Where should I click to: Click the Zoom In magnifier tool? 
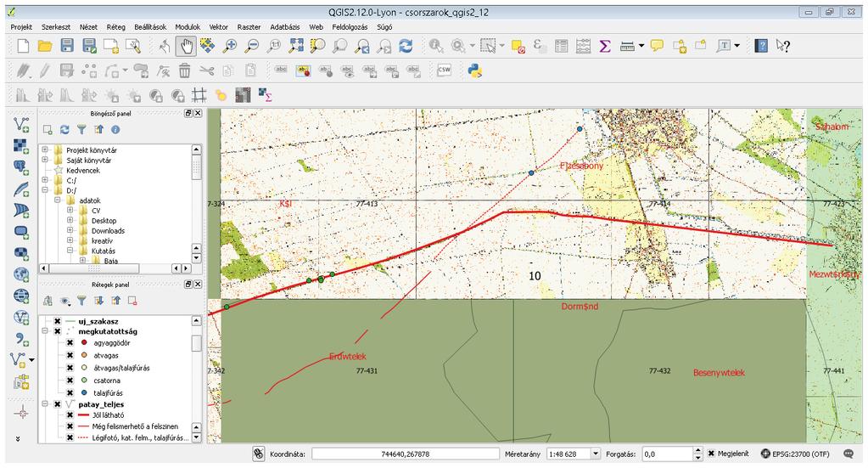(229, 46)
